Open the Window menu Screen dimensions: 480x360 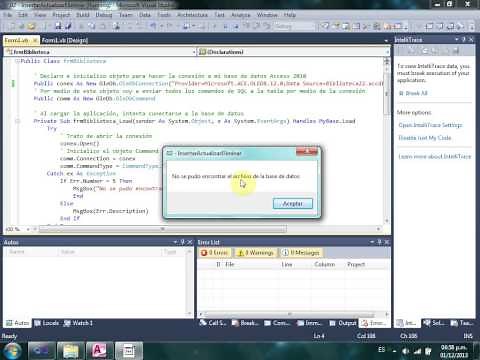(x=267, y=15)
